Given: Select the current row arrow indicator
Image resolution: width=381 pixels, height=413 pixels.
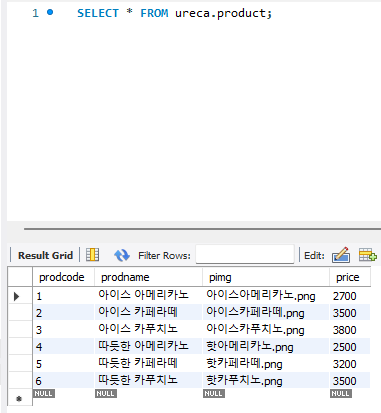Looking at the screenshot, I should pyautogui.click(x=16, y=296).
